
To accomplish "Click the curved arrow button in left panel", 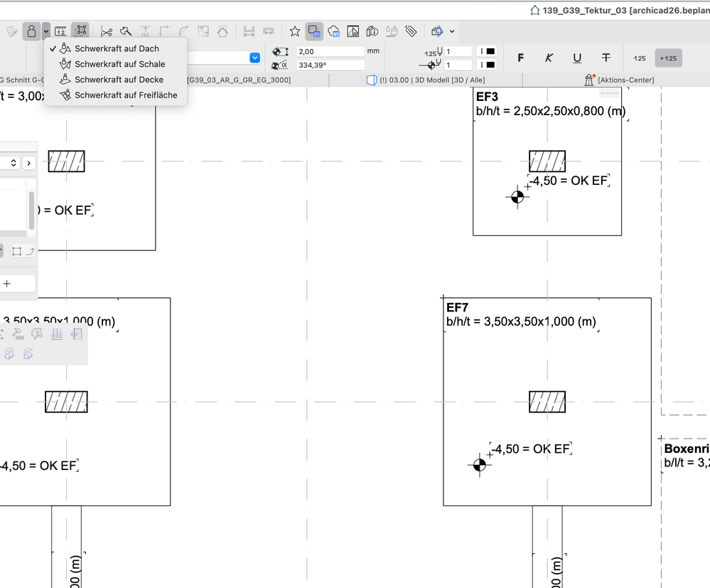I will coord(30,252).
